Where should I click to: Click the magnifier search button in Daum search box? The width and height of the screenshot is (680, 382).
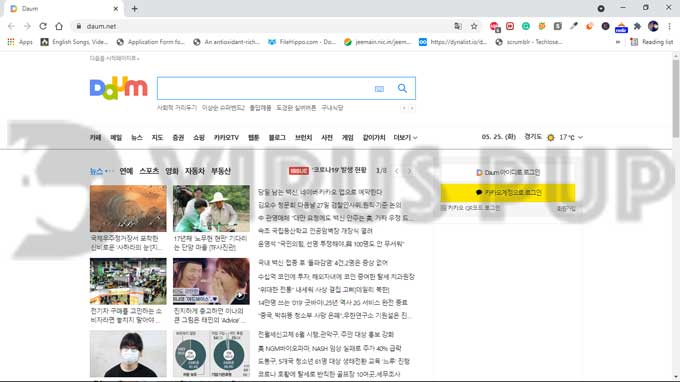point(402,88)
